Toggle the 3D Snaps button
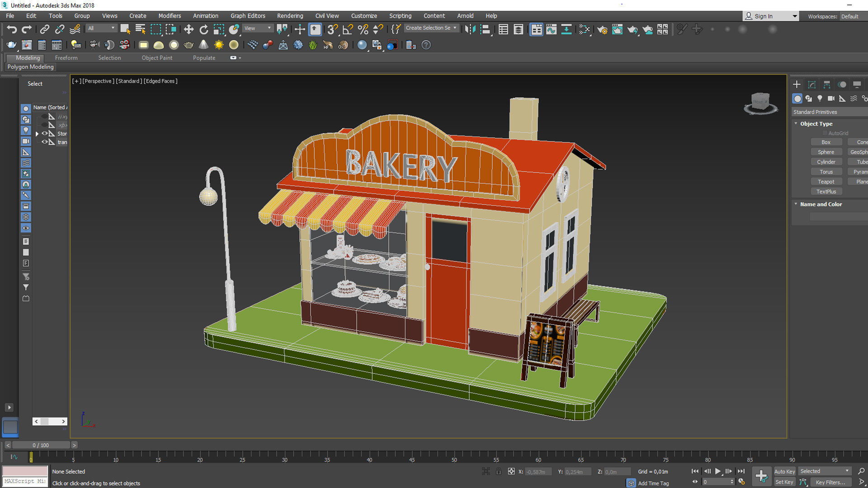The width and height of the screenshot is (868, 488). coord(333,29)
